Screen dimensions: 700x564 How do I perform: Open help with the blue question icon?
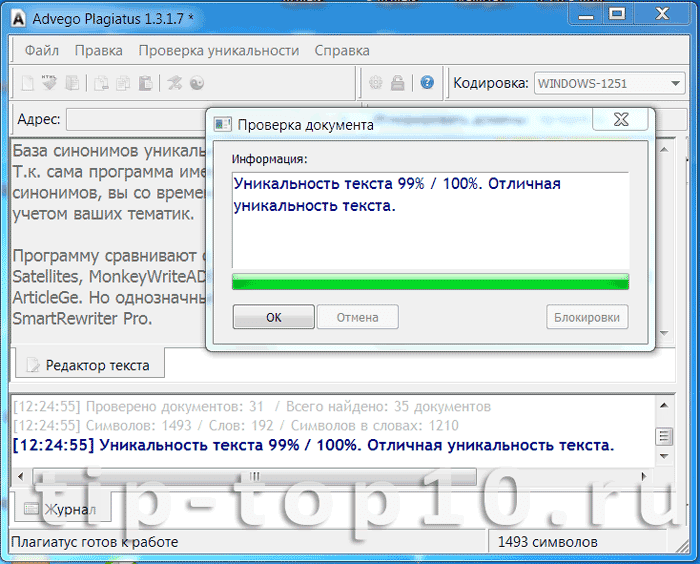(427, 82)
